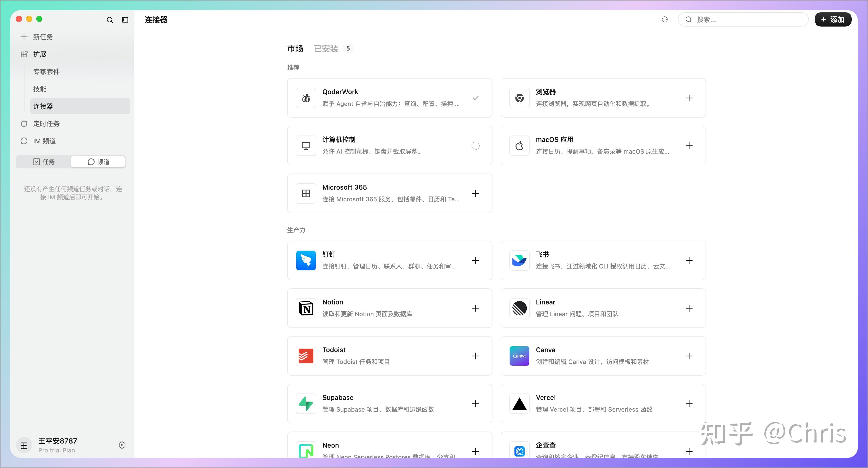The width and height of the screenshot is (868, 468).
Task: Add the Microsoft 365 connector with plus
Action: click(475, 193)
